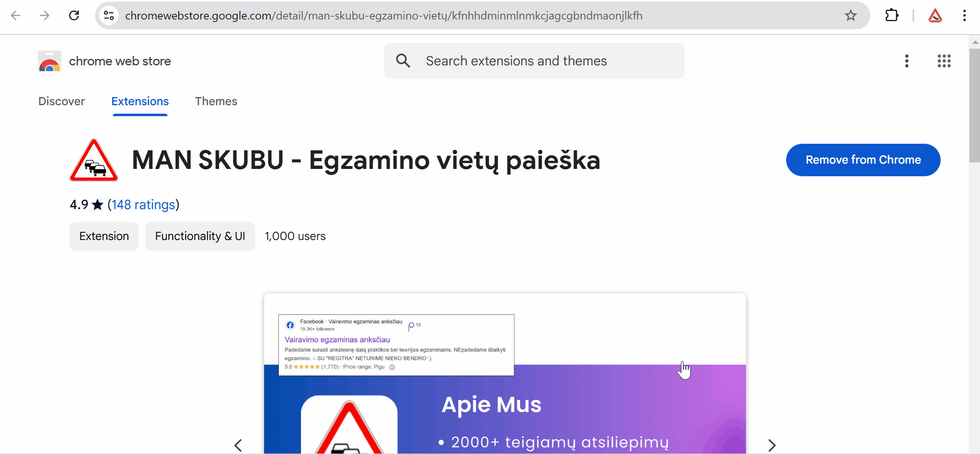Reload the current page
Image resolution: width=980 pixels, height=454 pixels.
[x=74, y=15]
